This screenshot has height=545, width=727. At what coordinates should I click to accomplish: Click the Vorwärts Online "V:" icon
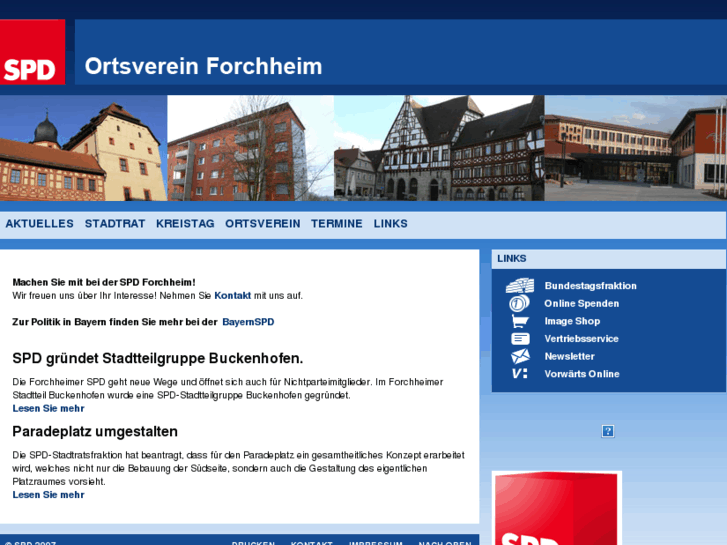click(x=520, y=374)
